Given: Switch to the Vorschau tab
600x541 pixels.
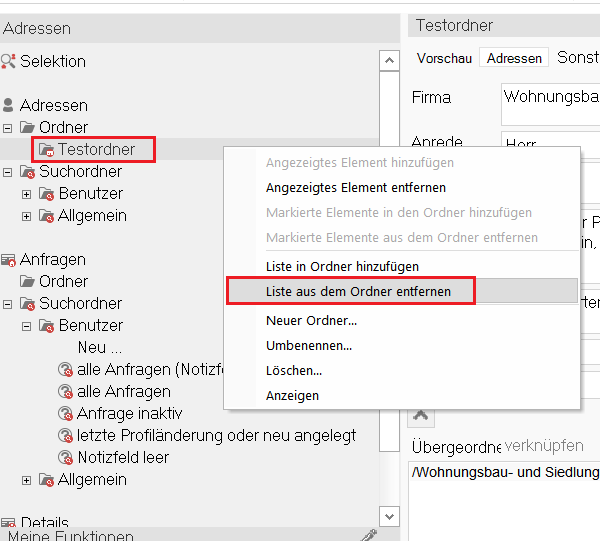Looking at the screenshot, I should tap(444, 58).
